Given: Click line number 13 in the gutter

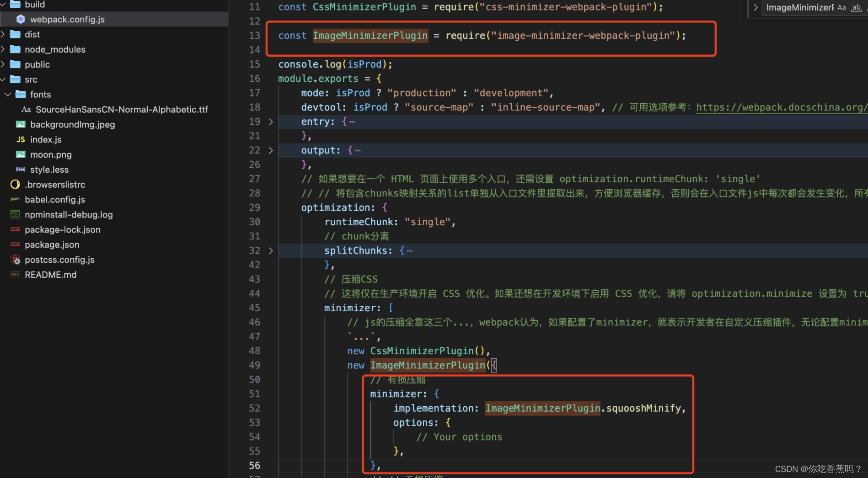Looking at the screenshot, I should click(x=255, y=36).
